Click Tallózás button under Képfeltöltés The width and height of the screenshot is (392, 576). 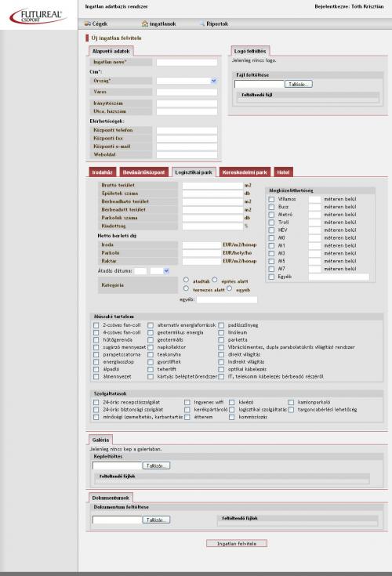(156, 466)
